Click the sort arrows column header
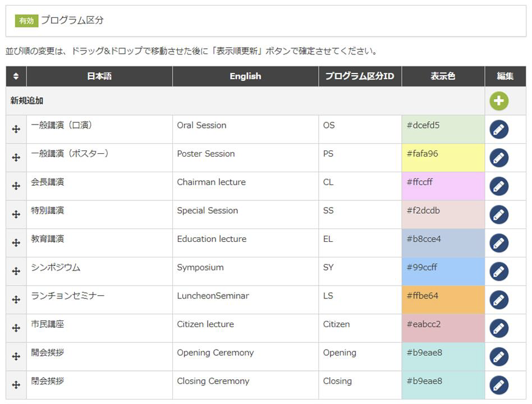This screenshot has height=404, width=532. pyautogui.click(x=16, y=76)
